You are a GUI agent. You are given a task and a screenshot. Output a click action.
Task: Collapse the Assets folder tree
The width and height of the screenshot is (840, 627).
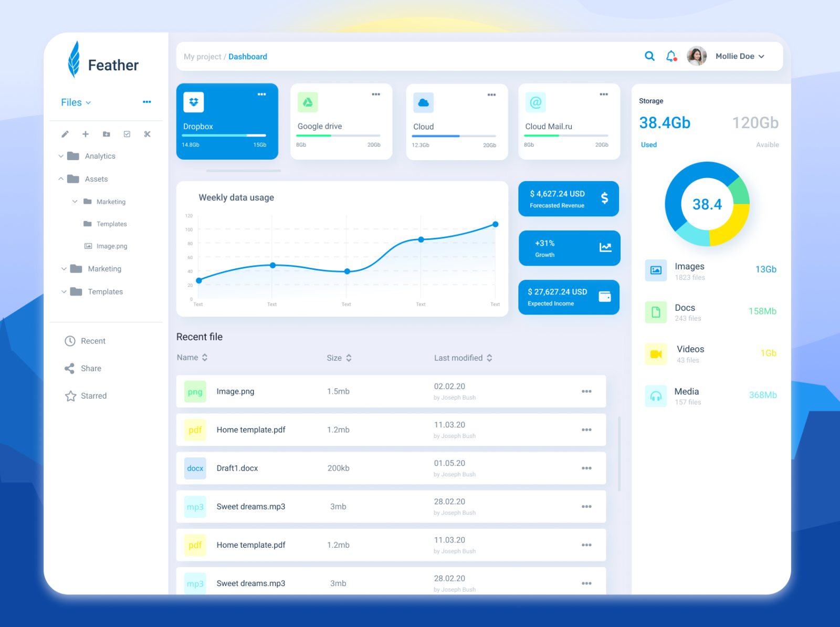click(61, 179)
